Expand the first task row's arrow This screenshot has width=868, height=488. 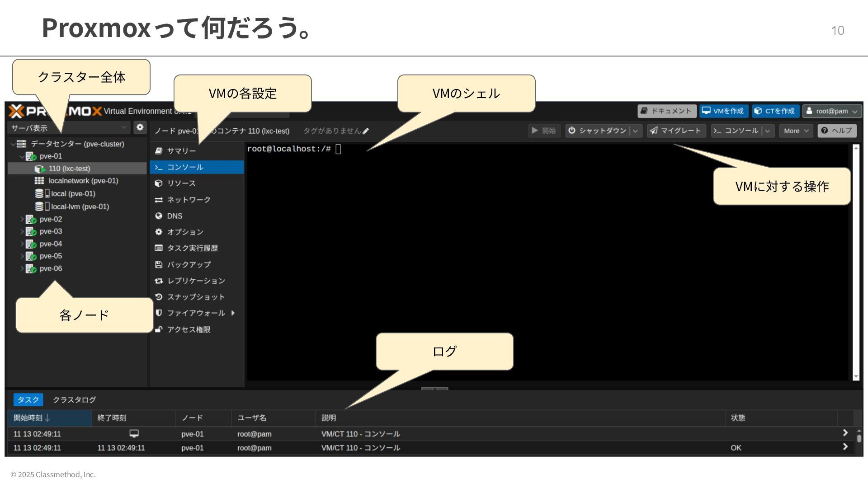click(x=845, y=433)
